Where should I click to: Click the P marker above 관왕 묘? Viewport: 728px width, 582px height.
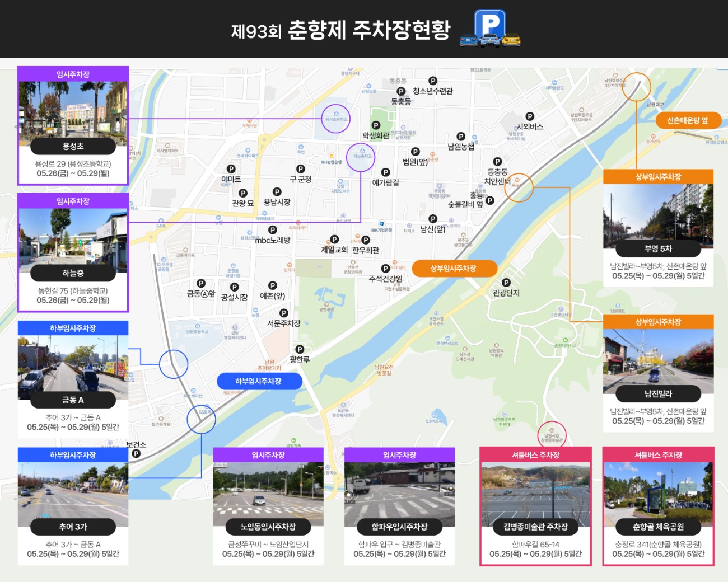243,194
